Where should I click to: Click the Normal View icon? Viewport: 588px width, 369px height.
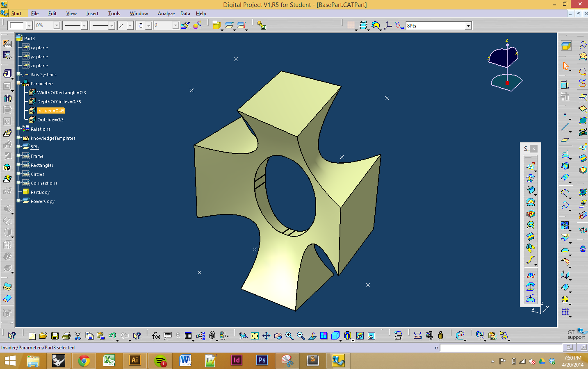pos(312,336)
